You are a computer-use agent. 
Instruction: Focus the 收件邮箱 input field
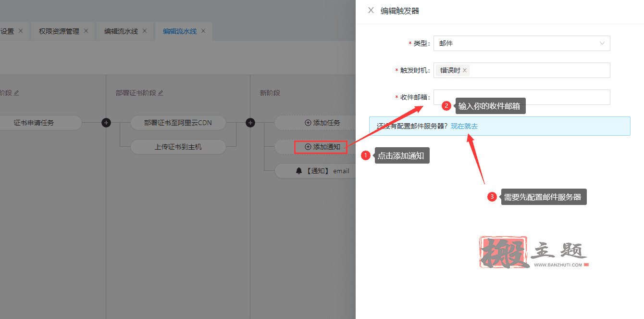(x=521, y=97)
